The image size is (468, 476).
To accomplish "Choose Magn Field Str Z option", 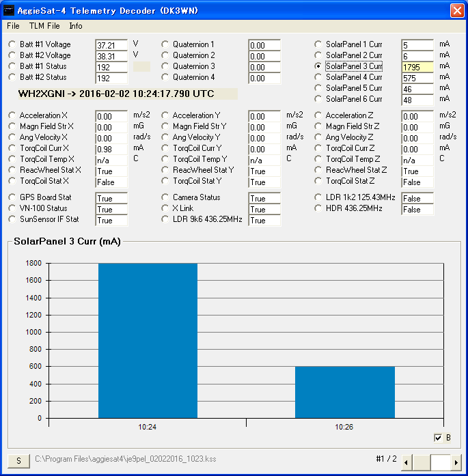I will [318, 126].
